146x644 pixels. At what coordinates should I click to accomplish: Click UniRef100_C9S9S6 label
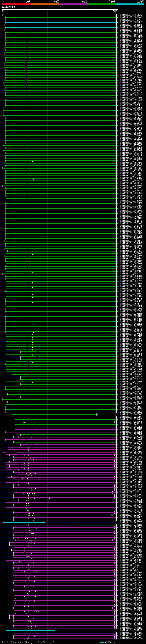click(131, 630)
